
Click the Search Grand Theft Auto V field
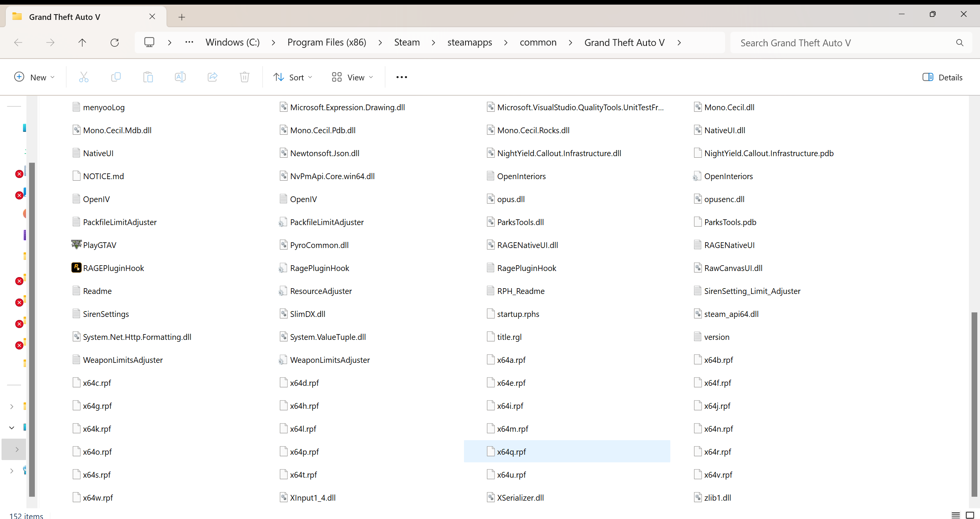842,43
